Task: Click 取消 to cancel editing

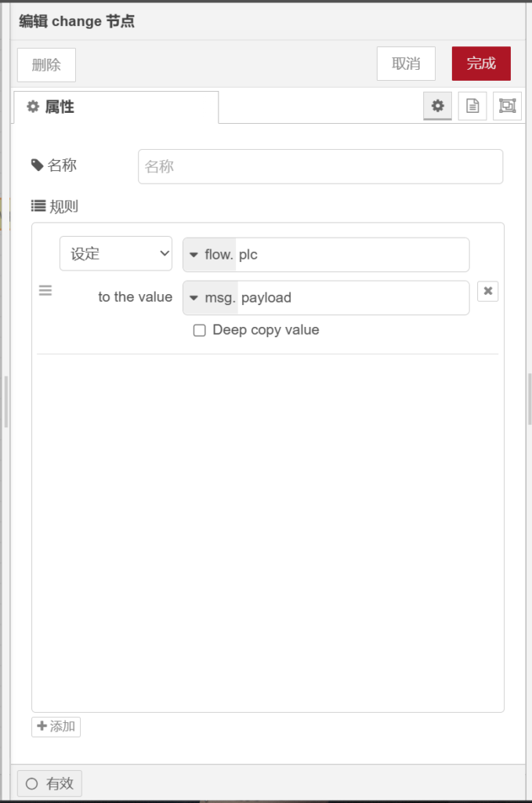Action: pos(406,64)
